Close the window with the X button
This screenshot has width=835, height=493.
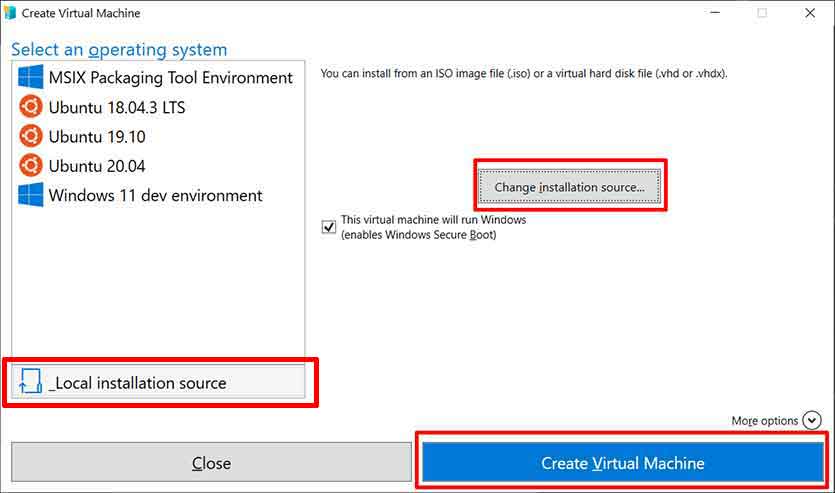(810, 13)
